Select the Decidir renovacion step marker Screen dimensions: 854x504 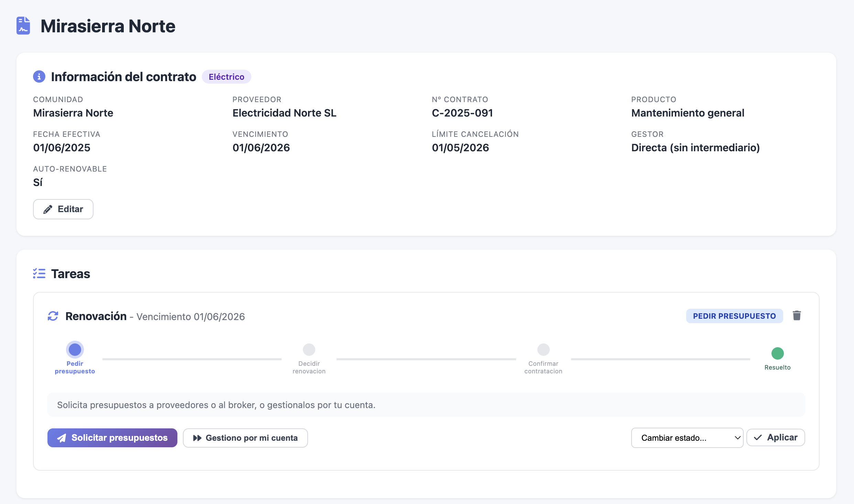pyautogui.click(x=309, y=350)
